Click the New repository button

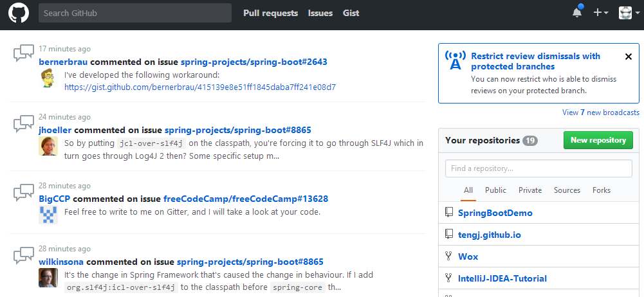pyautogui.click(x=598, y=140)
